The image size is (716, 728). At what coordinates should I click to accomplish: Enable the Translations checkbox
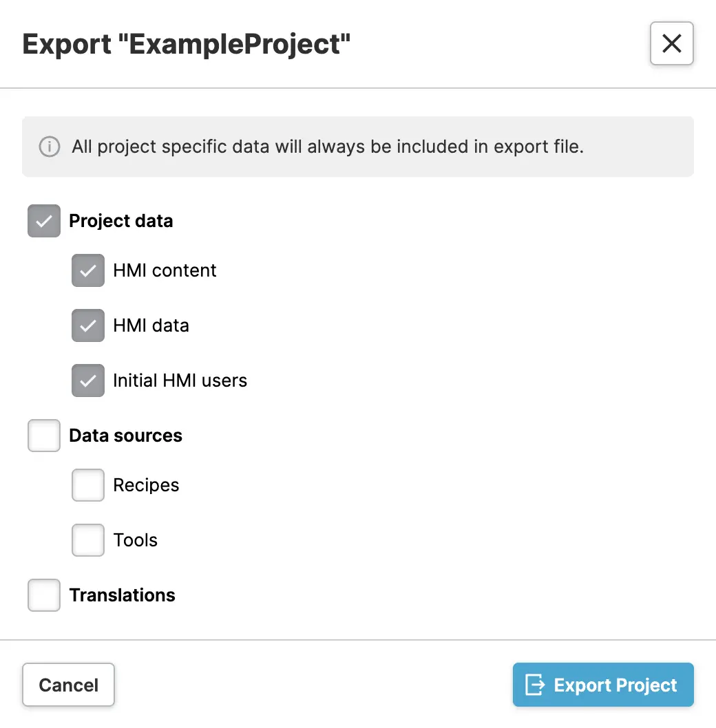point(44,595)
